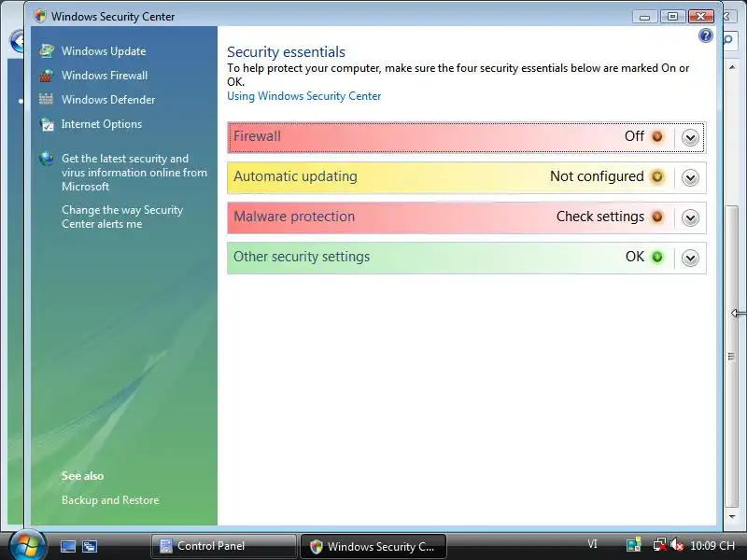Click the Other security settings header bar
Viewport: 747px width, 560px height.
(466, 258)
